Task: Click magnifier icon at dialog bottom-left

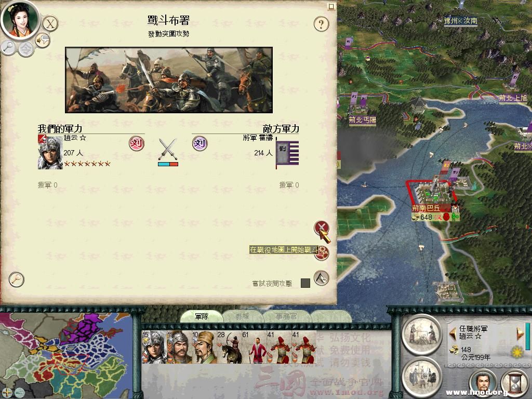Action: pyautogui.click(x=16, y=280)
